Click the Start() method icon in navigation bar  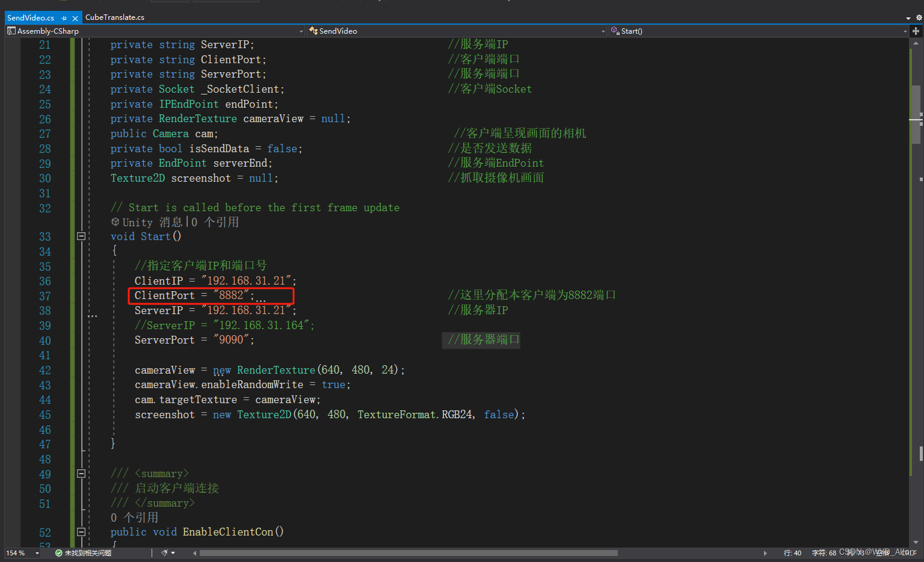(x=615, y=31)
